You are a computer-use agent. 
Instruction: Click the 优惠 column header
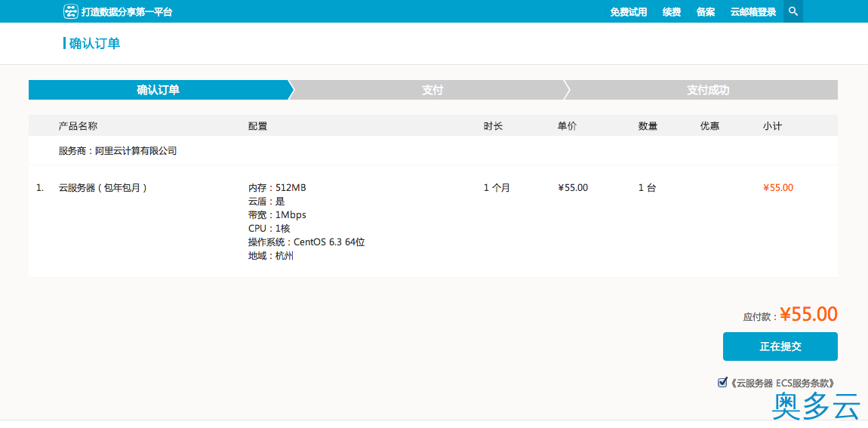[x=710, y=126]
